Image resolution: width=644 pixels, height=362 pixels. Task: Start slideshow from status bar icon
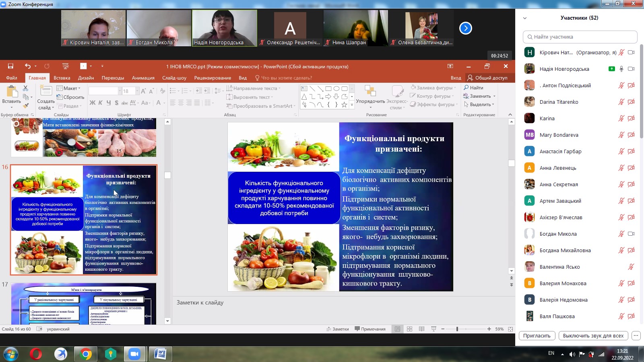[433, 329]
